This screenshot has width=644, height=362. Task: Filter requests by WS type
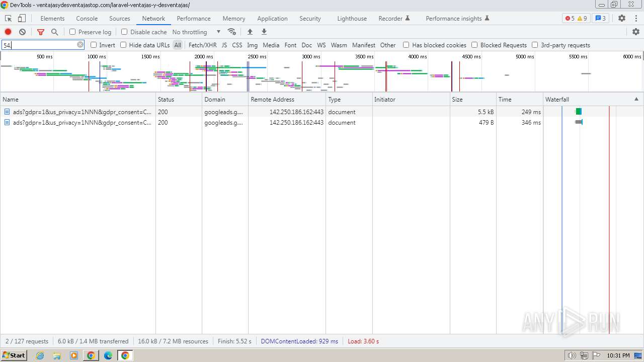click(x=321, y=45)
